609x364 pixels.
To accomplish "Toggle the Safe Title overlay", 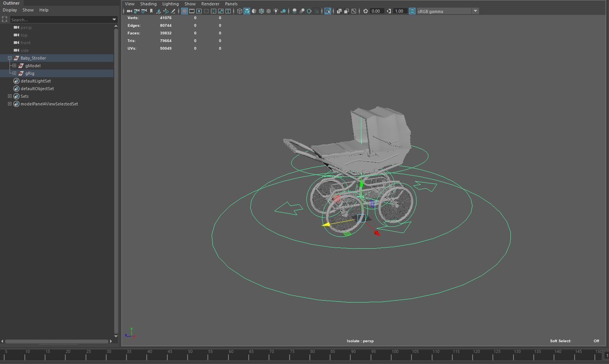I will (x=228, y=11).
